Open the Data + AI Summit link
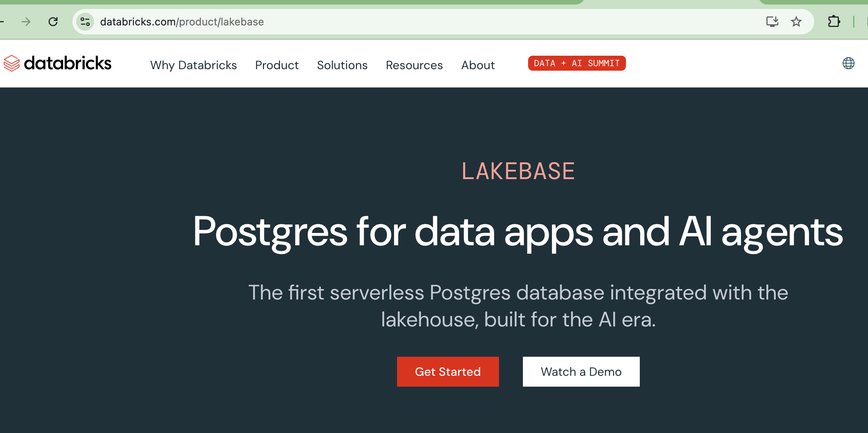868x433 pixels. [x=577, y=63]
